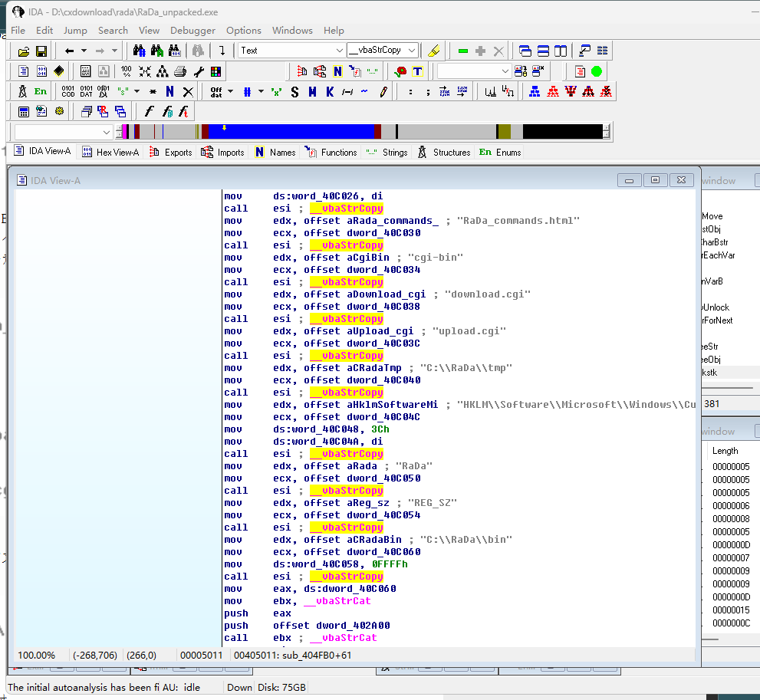Click the printer icon in the toolbar
Image resolution: width=760 pixels, height=700 pixels.
tap(180, 71)
